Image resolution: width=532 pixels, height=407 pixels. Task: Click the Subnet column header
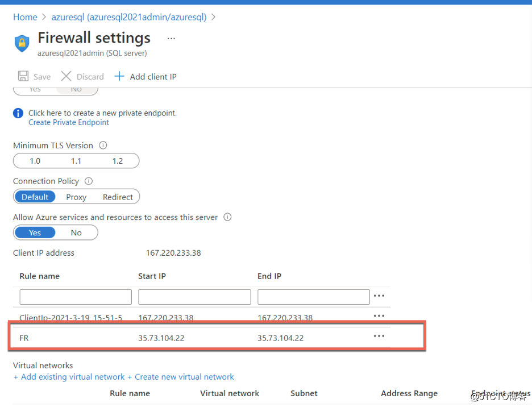[x=304, y=393]
